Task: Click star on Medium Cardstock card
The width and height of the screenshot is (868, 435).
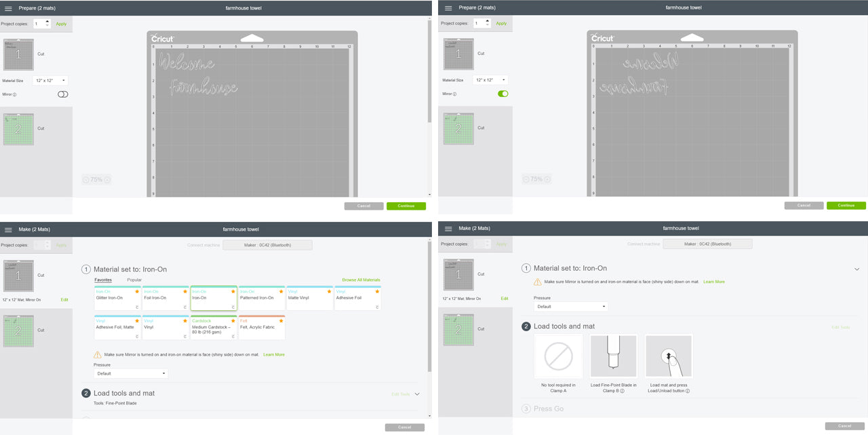Action: [233, 320]
